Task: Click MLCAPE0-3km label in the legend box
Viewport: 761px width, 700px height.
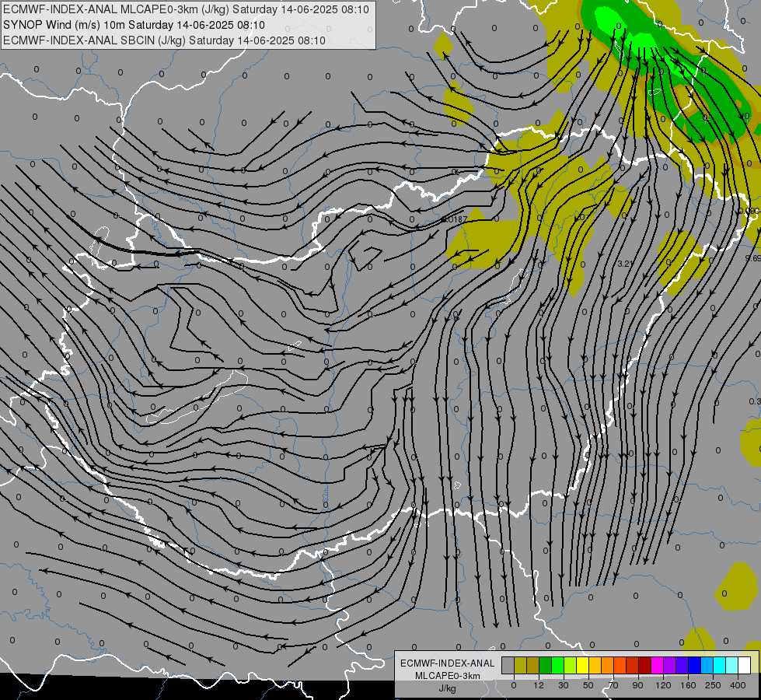Action: (448, 676)
